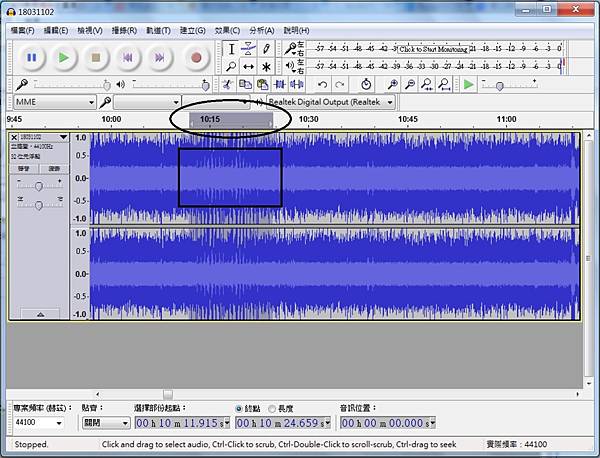Image resolution: width=600 pixels, height=458 pixels.
Task: Expand the Realtek Digital Output device dropdown
Action: tap(390, 102)
